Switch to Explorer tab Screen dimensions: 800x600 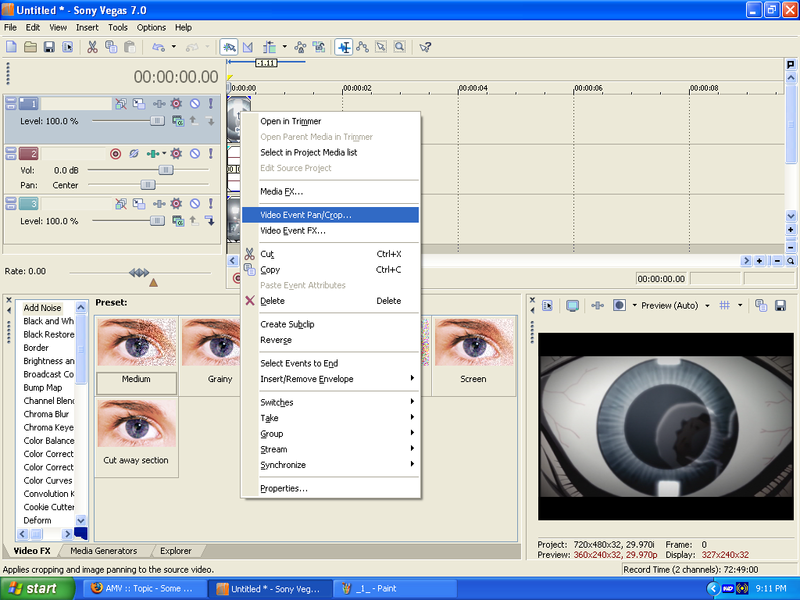pyautogui.click(x=176, y=551)
